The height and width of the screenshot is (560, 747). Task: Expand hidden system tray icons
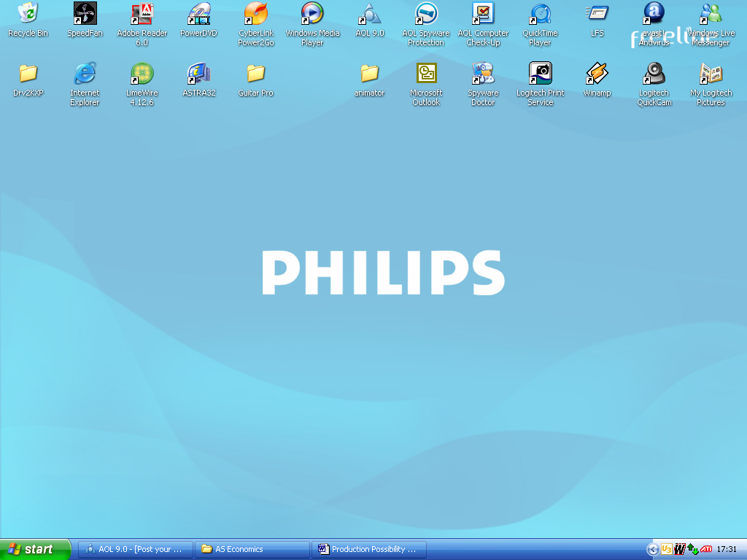pos(652,550)
